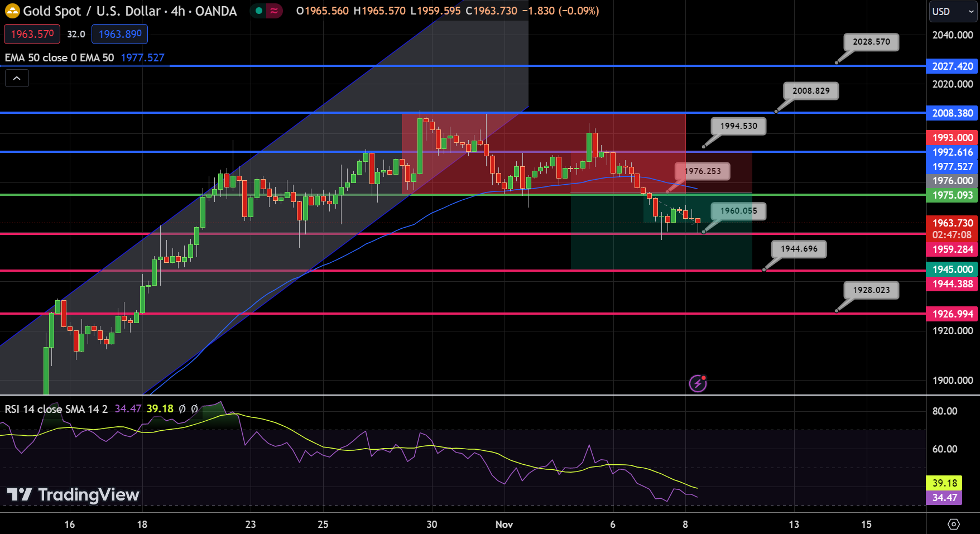Click the EMA 50 value 1977.527
The height and width of the screenshot is (534, 980).
[143, 57]
